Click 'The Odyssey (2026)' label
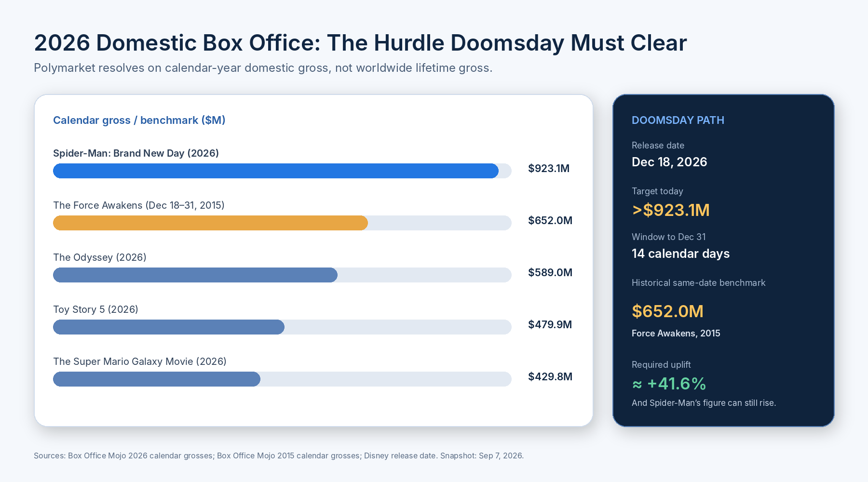This screenshot has height=482, width=868. (x=100, y=257)
